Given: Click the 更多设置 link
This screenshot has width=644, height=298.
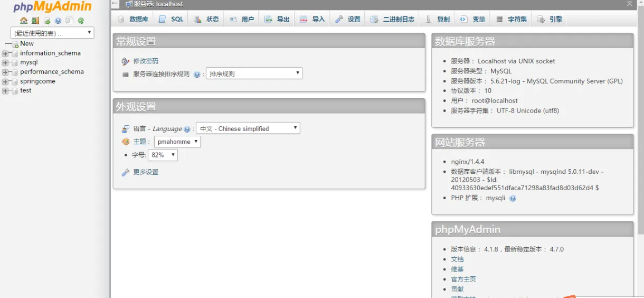Looking at the screenshot, I should [146, 172].
